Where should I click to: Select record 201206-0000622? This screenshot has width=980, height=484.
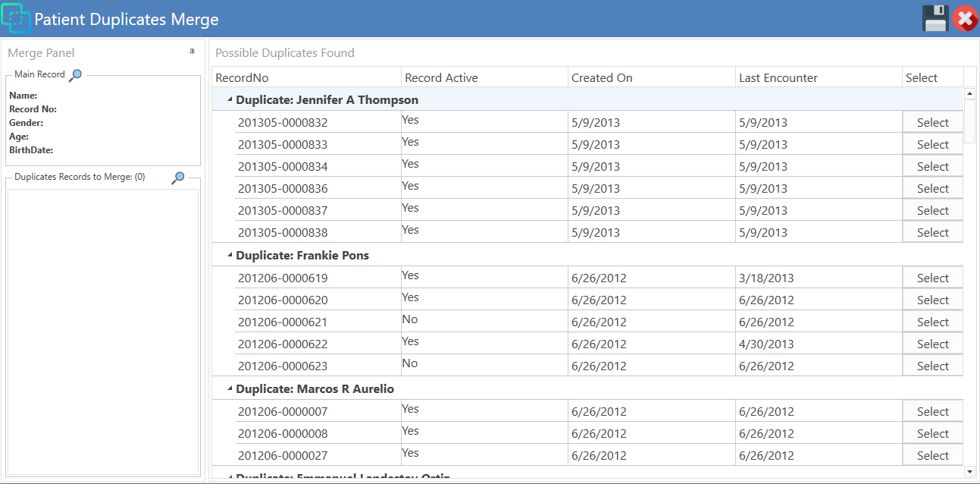tap(932, 344)
